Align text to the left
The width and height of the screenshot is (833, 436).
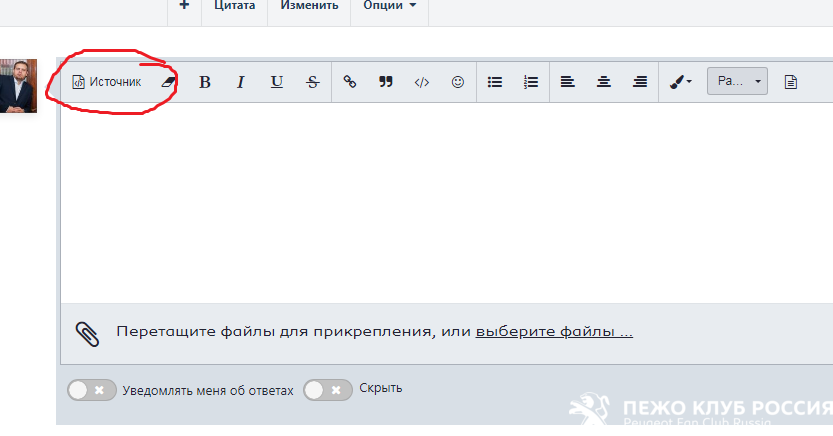click(567, 82)
